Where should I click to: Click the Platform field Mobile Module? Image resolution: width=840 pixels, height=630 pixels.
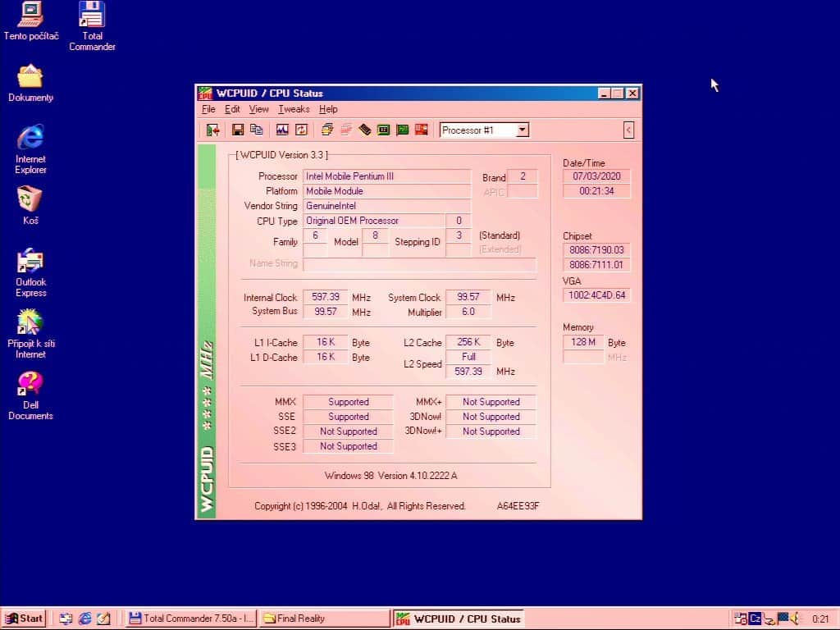tap(387, 191)
